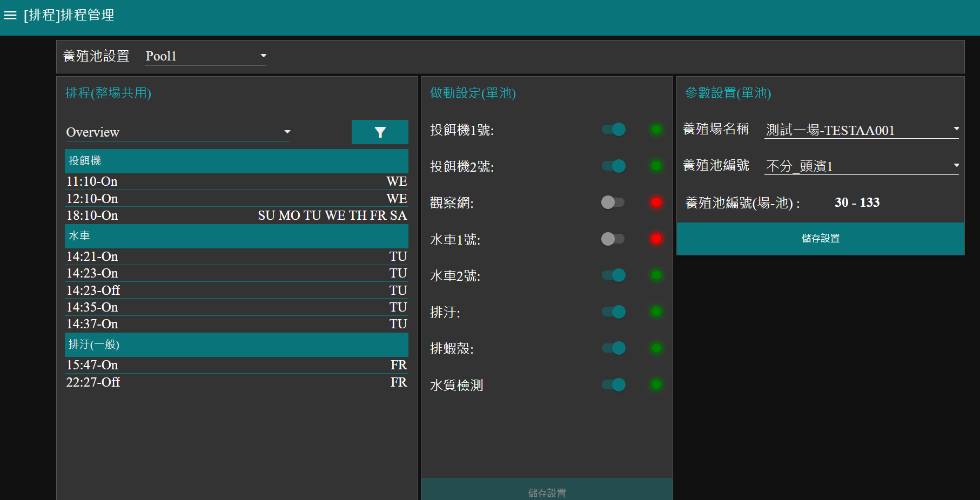Click green status light for 水質檢測
Image resolution: width=980 pixels, height=500 pixels.
point(656,384)
